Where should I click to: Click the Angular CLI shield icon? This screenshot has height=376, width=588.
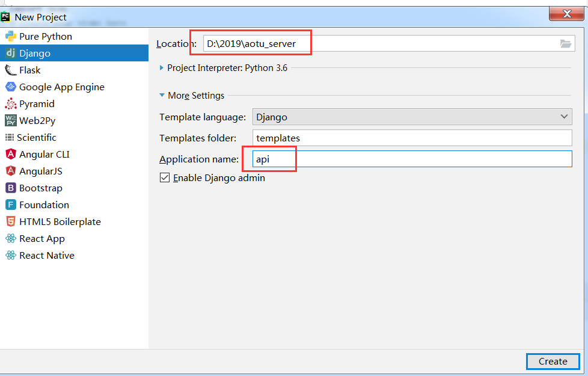point(10,154)
